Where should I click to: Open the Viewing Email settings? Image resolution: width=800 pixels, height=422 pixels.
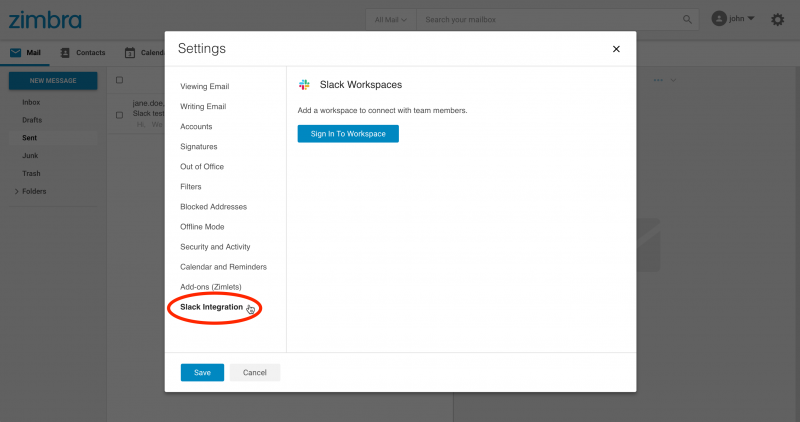pos(205,86)
